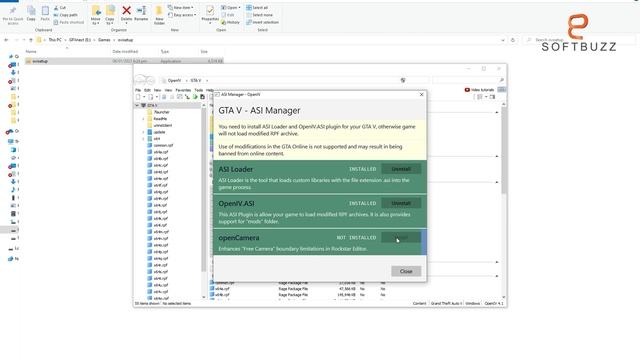Click Grand Theft Auto V status bar entry

coord(446,304)
